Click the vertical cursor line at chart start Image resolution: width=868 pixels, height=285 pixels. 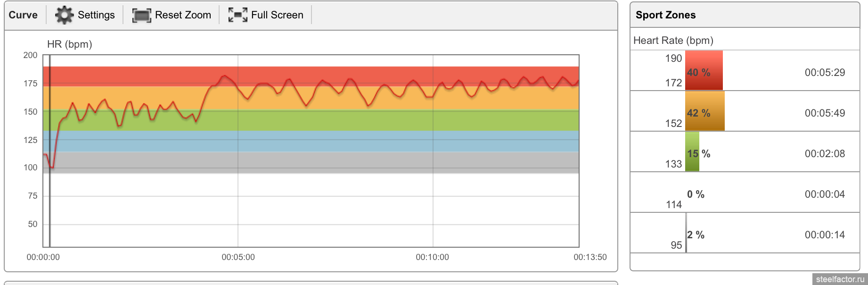click(x=50, y=208)
